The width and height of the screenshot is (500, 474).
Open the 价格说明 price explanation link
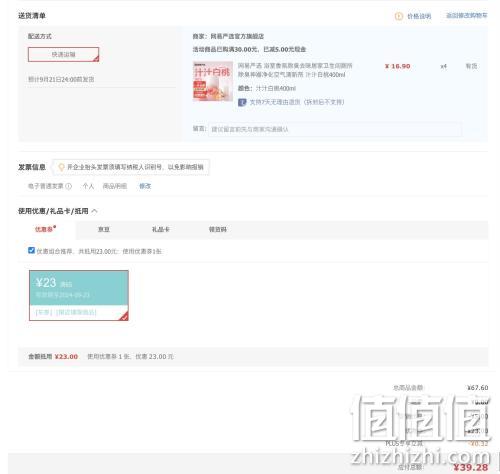[x=419, y=16]
